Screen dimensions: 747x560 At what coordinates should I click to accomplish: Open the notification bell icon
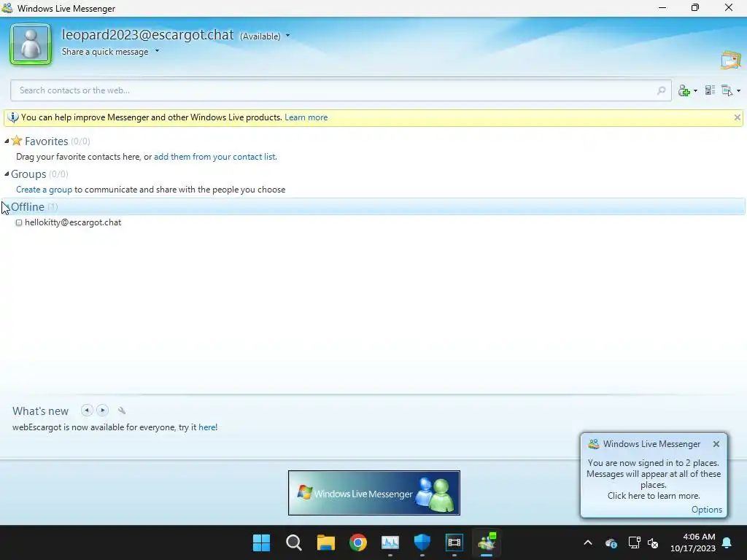[727, 542]
